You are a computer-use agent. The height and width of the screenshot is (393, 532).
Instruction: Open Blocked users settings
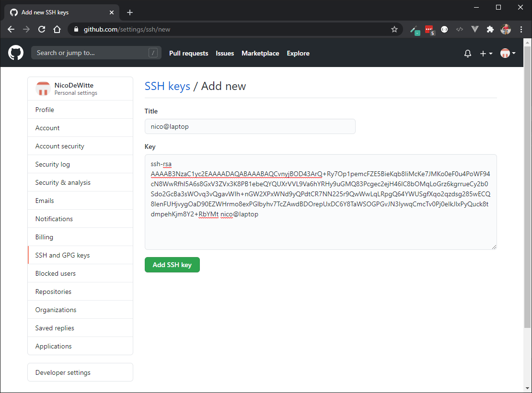click(81, 273)
